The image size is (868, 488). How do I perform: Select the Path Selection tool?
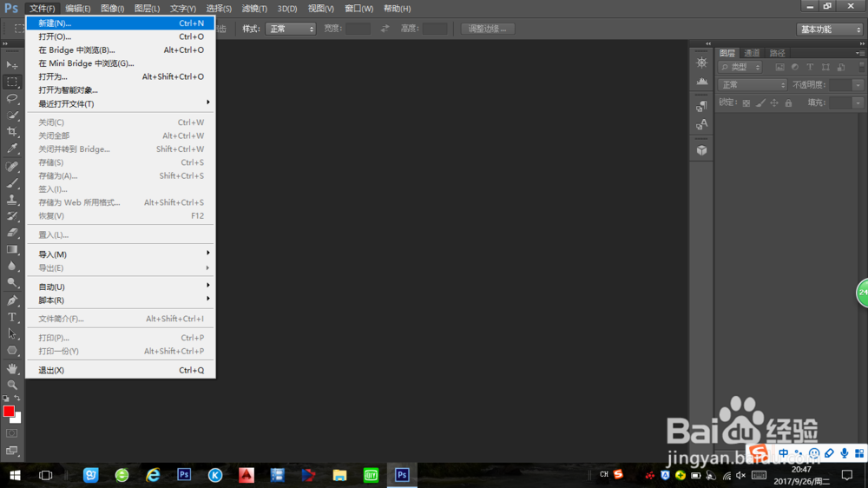coord(11,334)
